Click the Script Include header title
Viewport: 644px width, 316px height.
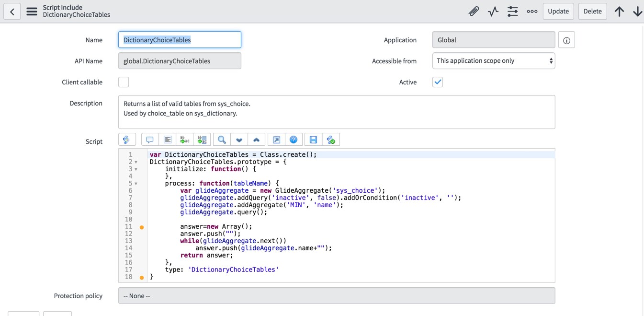click(62, 7)
